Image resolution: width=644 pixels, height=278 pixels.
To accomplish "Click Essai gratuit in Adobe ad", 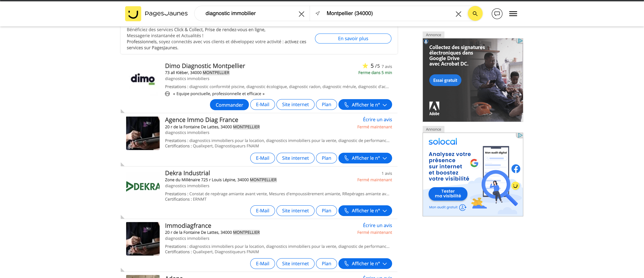I will point(445,80).
